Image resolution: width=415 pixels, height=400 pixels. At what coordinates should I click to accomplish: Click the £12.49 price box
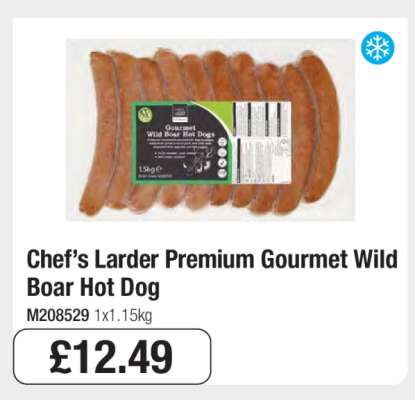pyautogui.click(x=112, y=357)
